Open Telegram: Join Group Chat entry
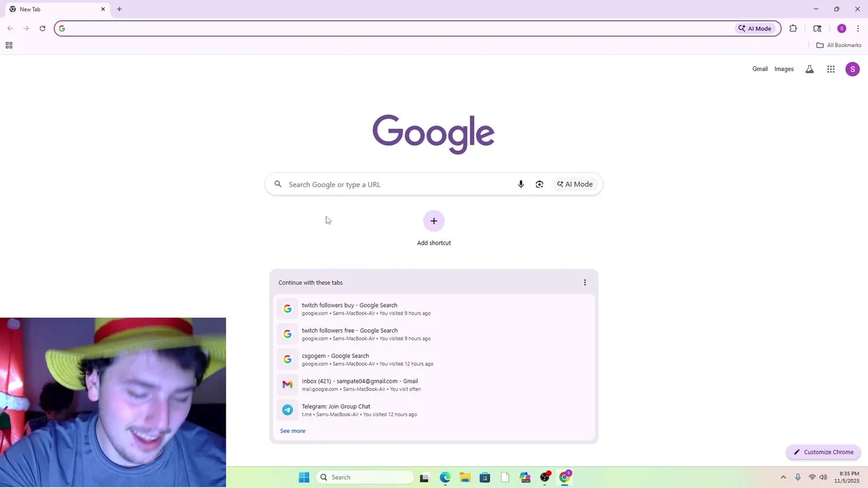 [434, 410]
